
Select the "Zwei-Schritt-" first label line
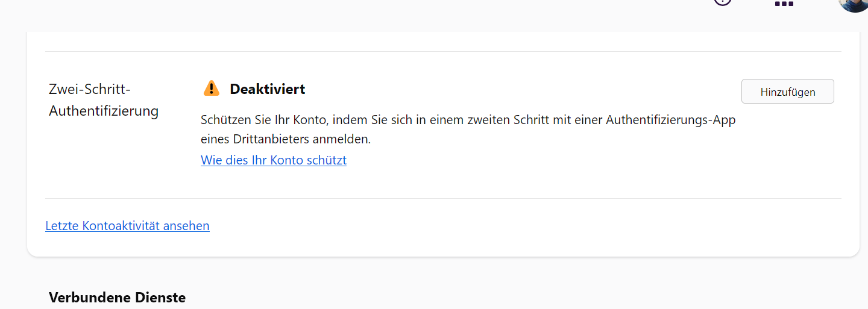(x=90, y=89)
